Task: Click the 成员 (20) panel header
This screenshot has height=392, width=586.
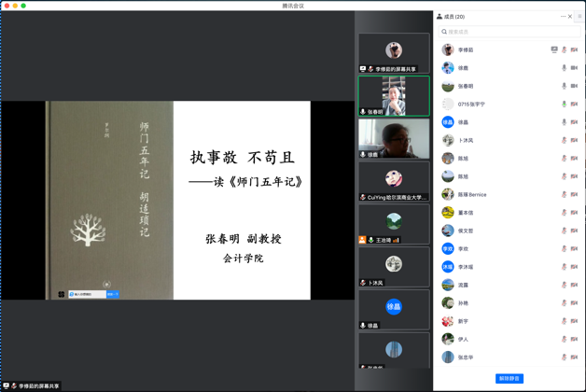Action: 452,17
